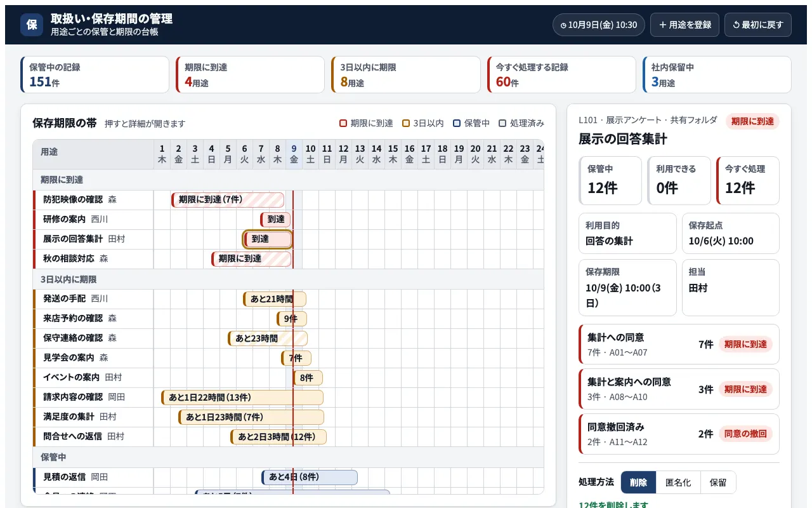Viewport: 812px width, 508px height.
Task: Click the red 期限に到達 legend swatch
Action: 343,123
